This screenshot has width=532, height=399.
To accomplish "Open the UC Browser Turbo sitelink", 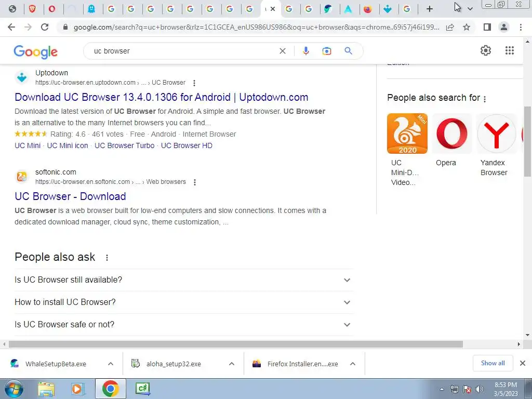I will coord(125,145).
